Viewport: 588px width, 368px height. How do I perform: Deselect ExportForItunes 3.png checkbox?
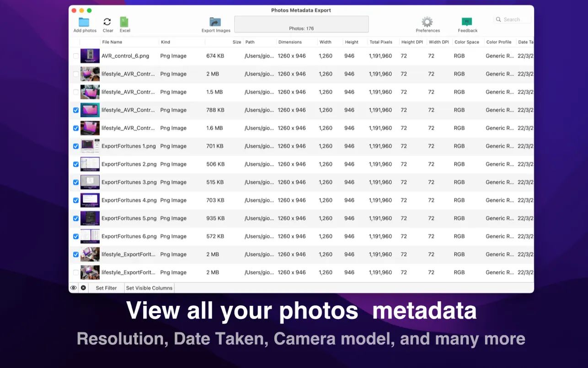[x=75, y=182]
